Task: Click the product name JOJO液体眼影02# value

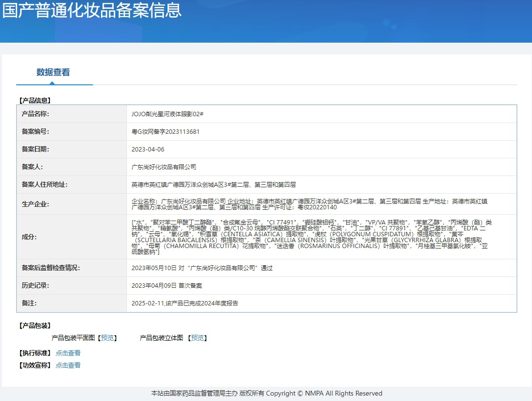Action: pyautogui.click(x=167, y=114)
